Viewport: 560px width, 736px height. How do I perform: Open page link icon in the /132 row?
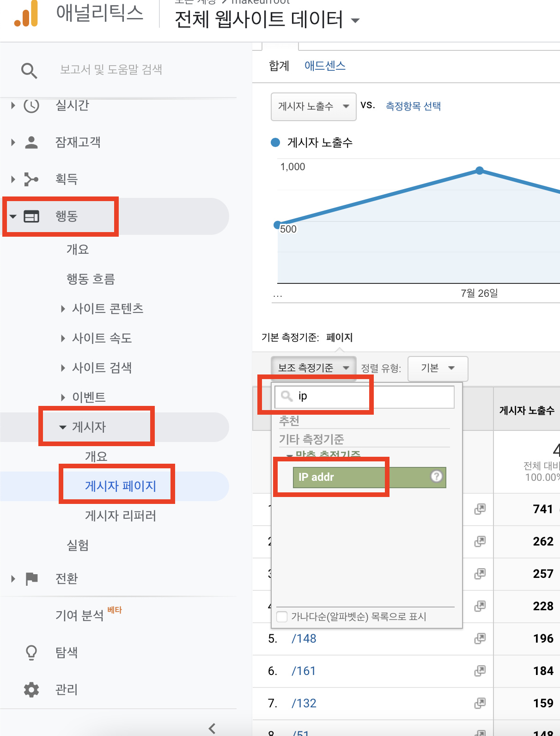[x=480, y=703]
